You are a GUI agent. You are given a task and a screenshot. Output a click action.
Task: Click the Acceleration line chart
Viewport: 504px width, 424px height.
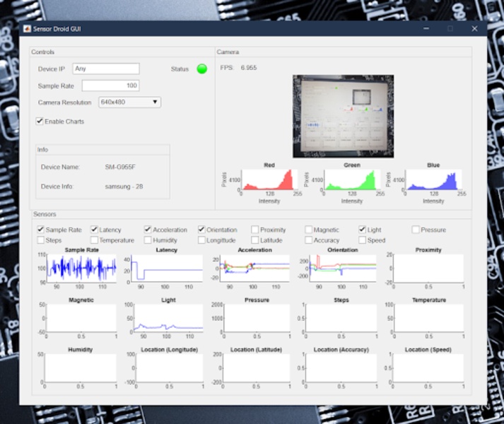coord(254,269)
